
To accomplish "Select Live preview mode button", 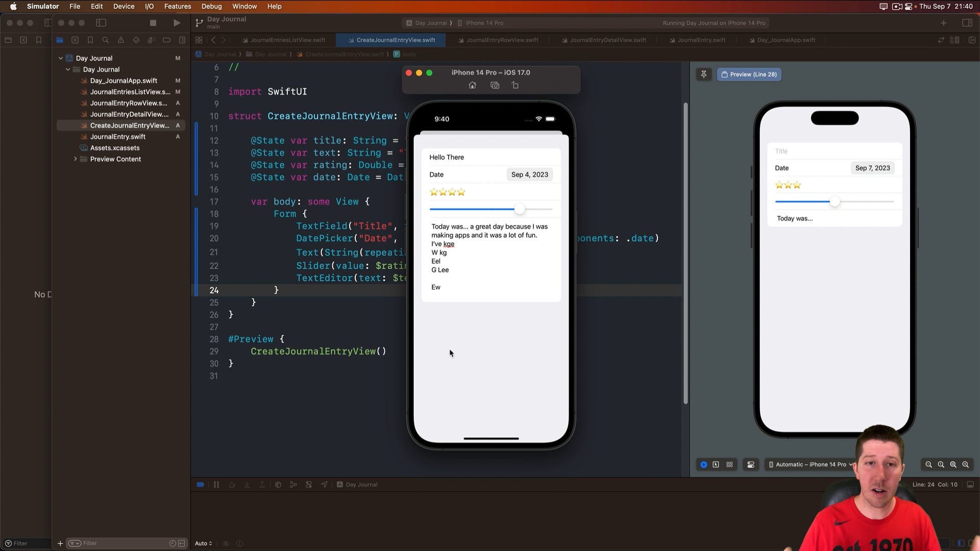I will pos(704,465).
